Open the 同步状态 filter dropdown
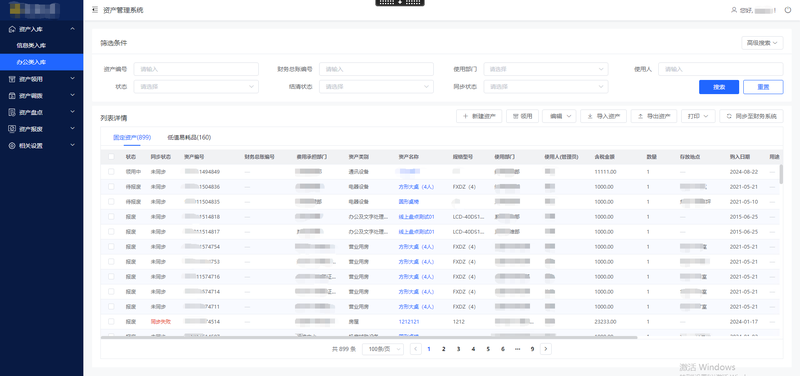800x376 pixels. [546, 87]
